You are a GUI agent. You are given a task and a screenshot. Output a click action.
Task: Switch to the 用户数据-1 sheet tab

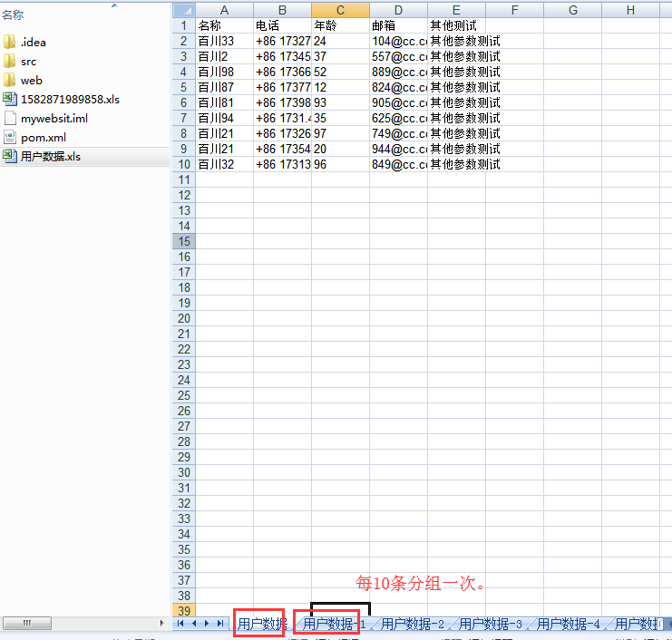click(333, 624)
